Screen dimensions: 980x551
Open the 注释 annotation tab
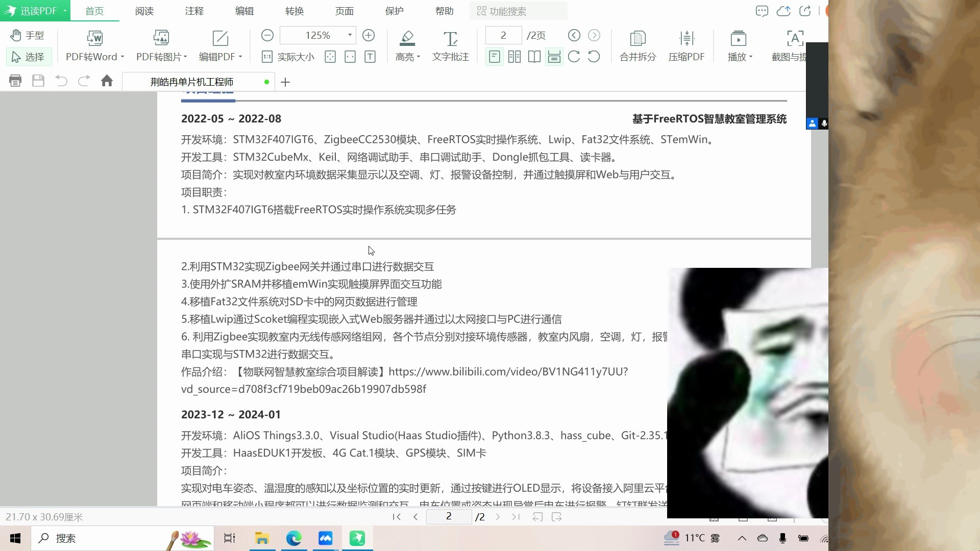(x=194, y=11)
